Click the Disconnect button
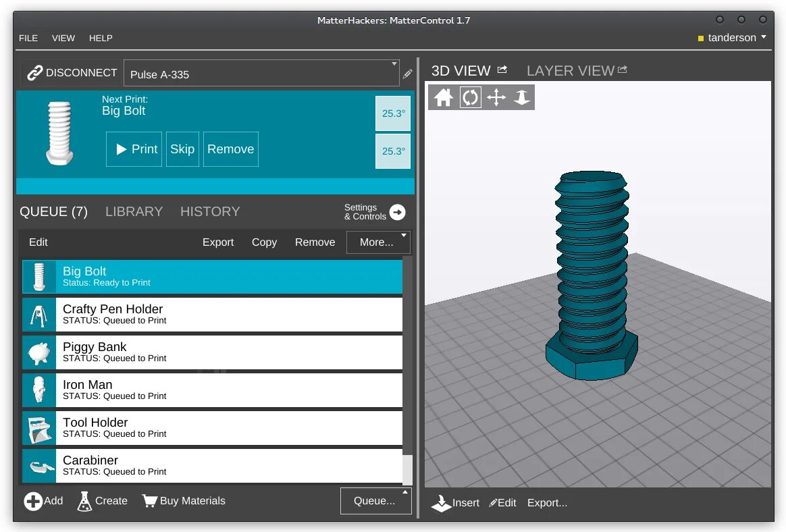The height and width of the screenshot is (532, 786). coord(72,73)
